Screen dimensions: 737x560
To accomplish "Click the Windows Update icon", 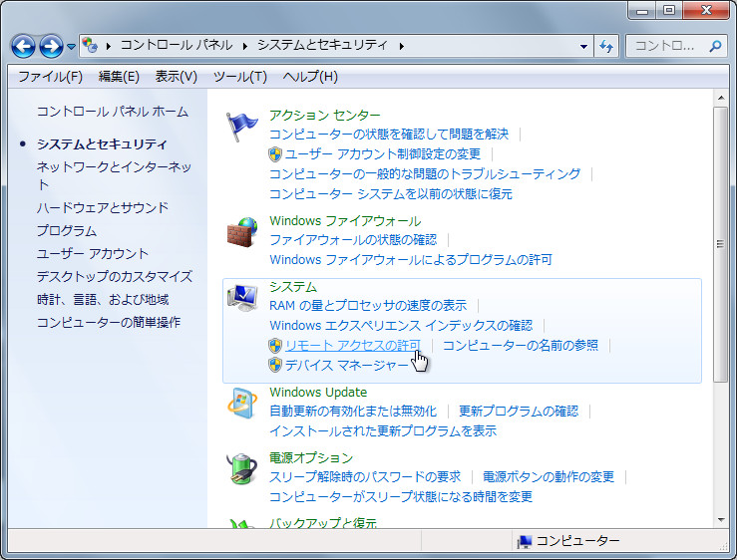I will click(x=242, y=404).
